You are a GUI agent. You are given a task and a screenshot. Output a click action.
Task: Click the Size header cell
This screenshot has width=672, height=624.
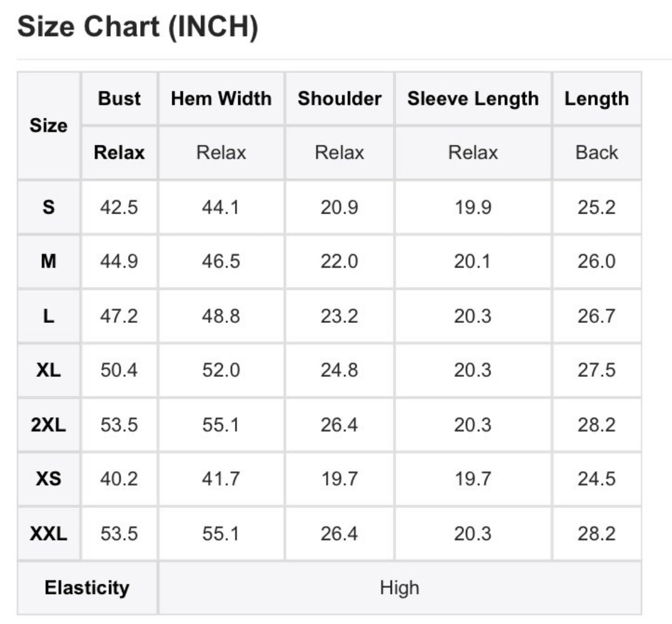(48, 126)
